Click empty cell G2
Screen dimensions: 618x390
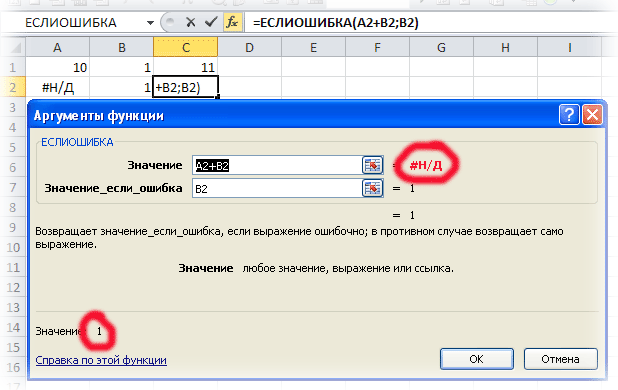(441, 87)
